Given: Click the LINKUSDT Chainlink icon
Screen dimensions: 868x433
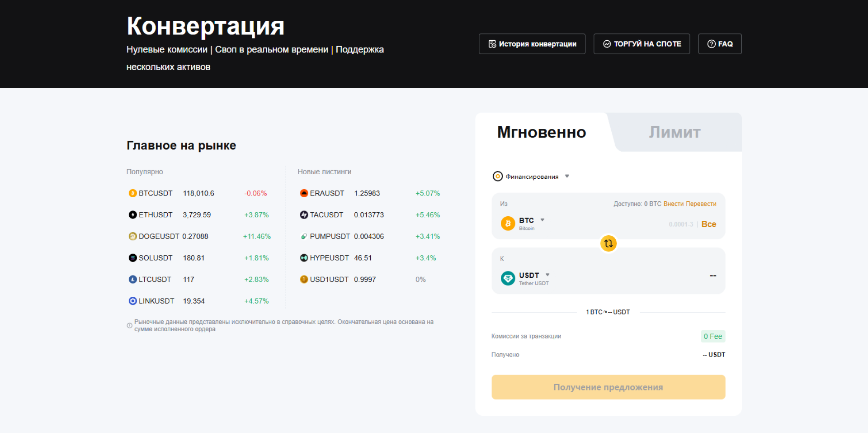Looking at the screenshot, I should (x=132, y=301).
